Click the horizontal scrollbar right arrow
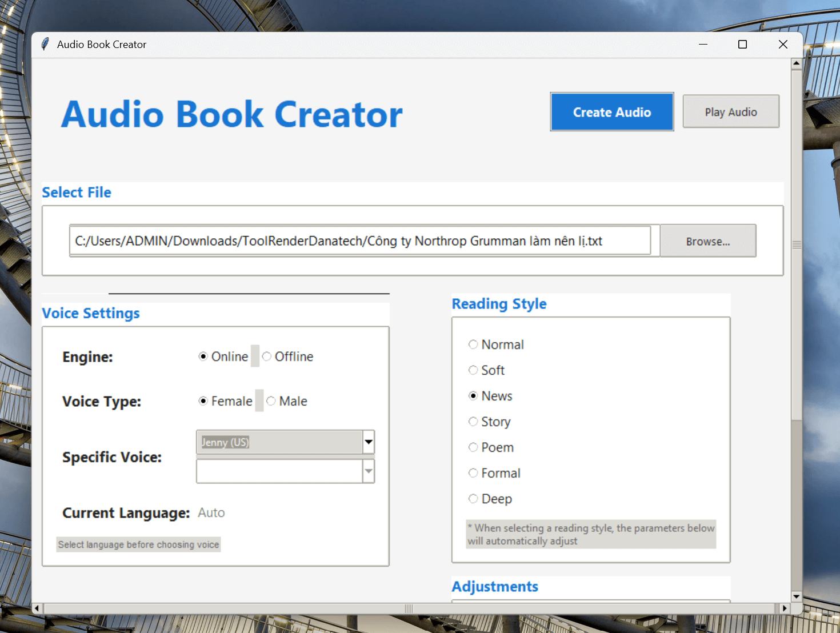This screenshot has height=633, width=840. [785, 608]
